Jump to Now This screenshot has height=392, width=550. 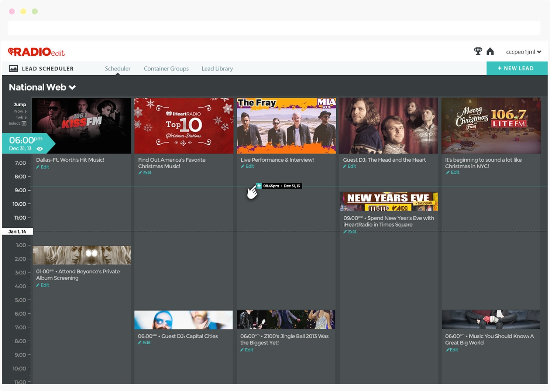[20, 111]
